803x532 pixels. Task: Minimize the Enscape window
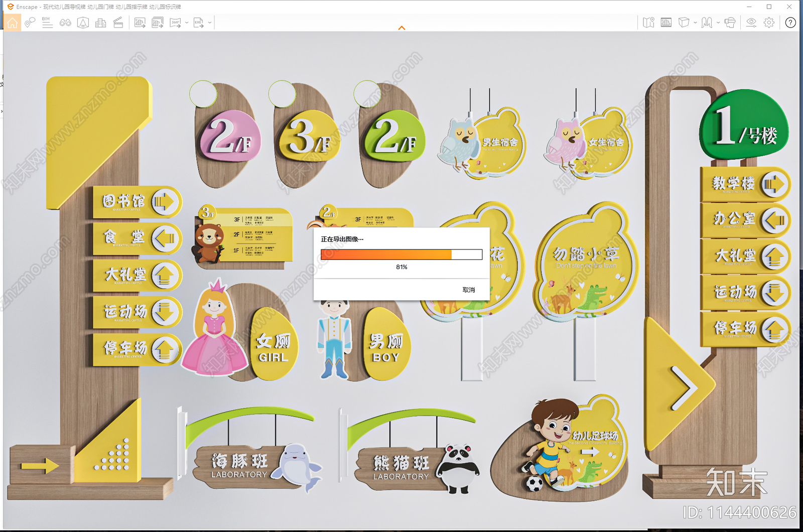click(x=749, y=7)
